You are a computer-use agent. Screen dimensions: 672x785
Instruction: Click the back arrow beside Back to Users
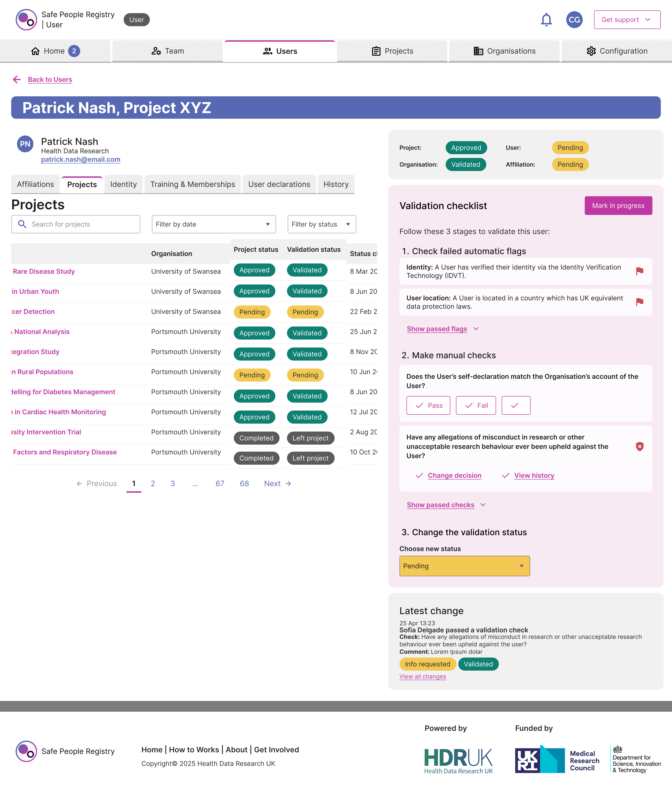point(17,80)
